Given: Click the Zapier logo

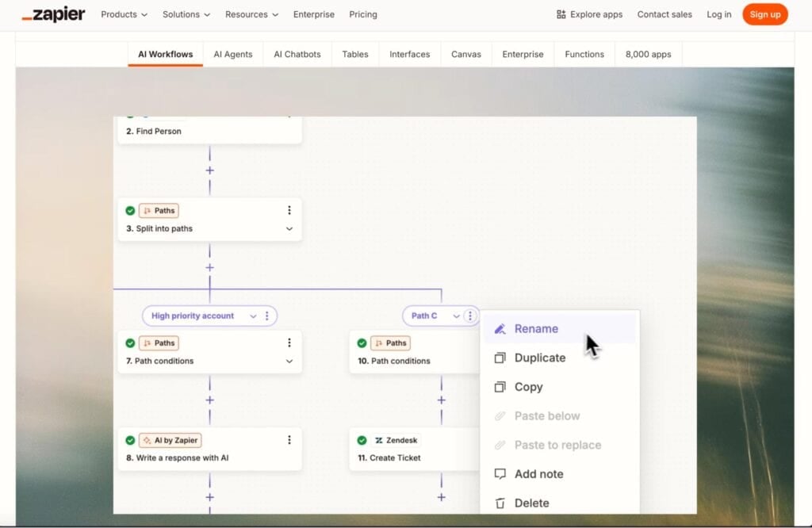Looking at the screenshot, I should point(53,14).
